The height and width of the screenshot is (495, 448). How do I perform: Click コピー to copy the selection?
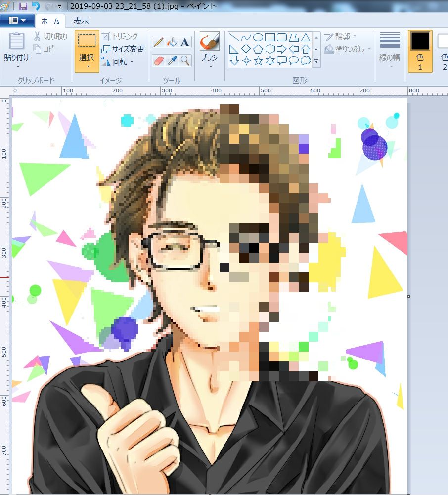46,49
